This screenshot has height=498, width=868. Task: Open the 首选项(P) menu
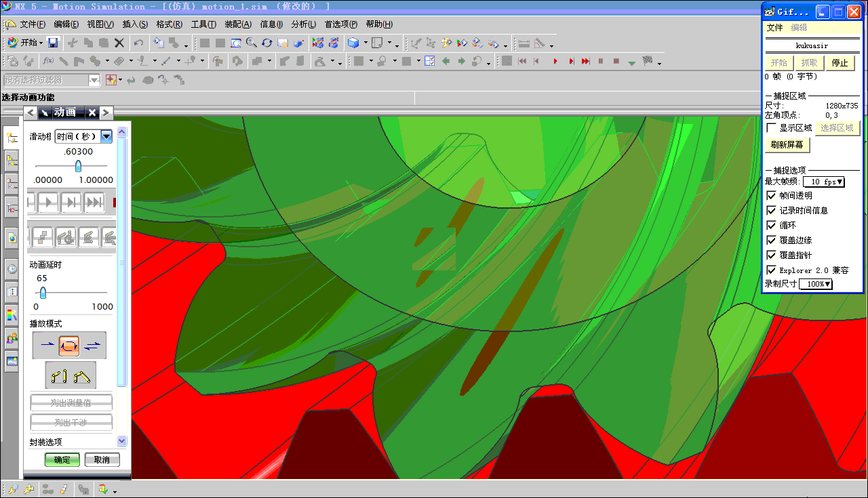[341, 24]
